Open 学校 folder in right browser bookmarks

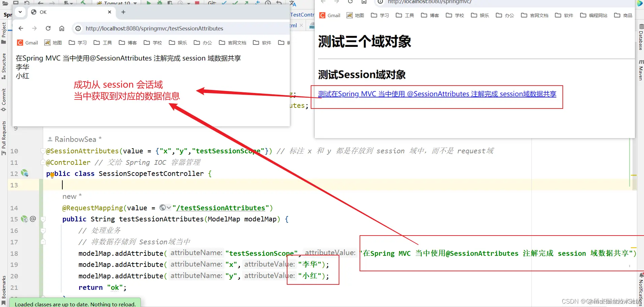click(x=455, y=16)
